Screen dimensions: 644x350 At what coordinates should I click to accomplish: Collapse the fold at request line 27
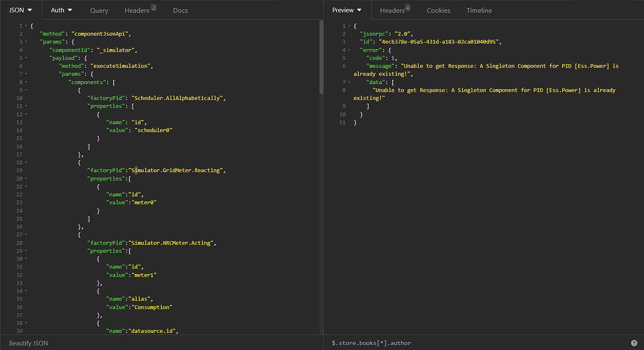26,235
